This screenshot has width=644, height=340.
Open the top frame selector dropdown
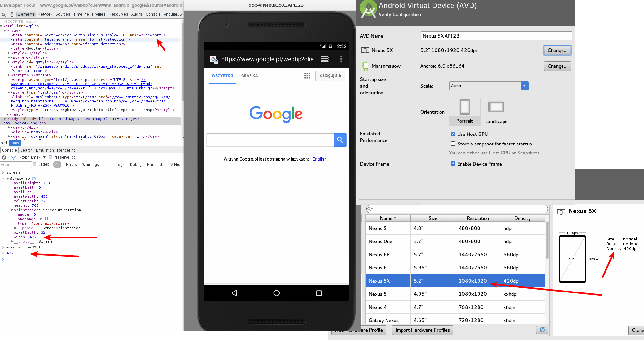point(33,157)
